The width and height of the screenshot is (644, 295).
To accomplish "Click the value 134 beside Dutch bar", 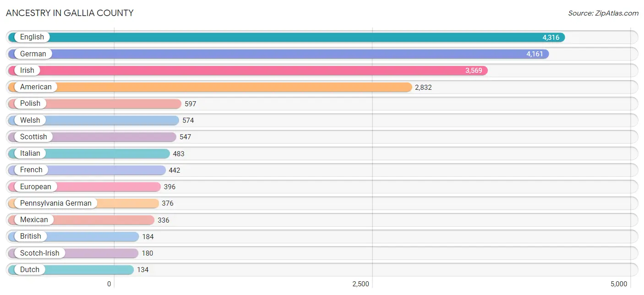I will [x=143, y=270].
